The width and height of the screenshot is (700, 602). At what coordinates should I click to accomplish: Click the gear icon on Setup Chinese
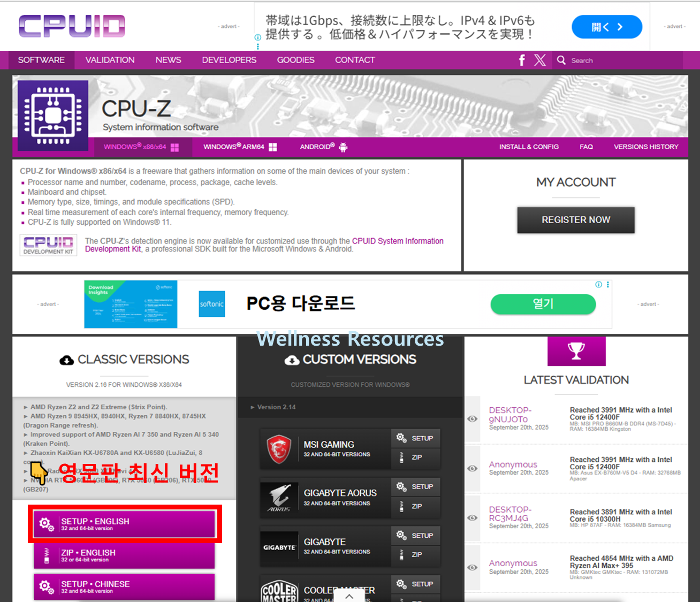47,587
